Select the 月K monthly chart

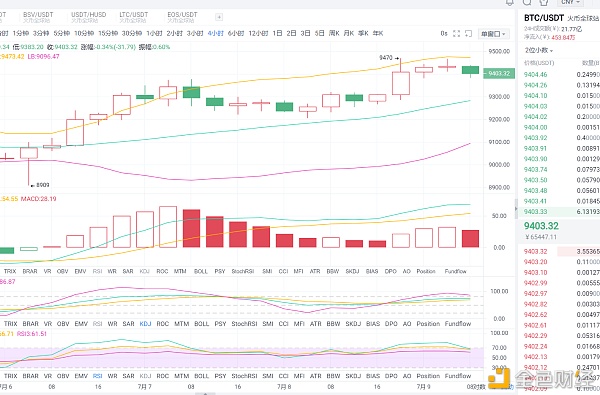(349, 33)
